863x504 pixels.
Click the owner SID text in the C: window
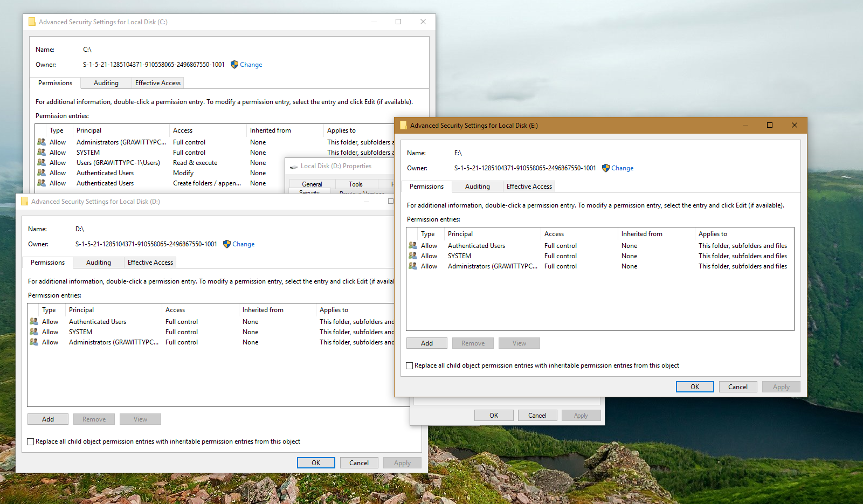154,65
